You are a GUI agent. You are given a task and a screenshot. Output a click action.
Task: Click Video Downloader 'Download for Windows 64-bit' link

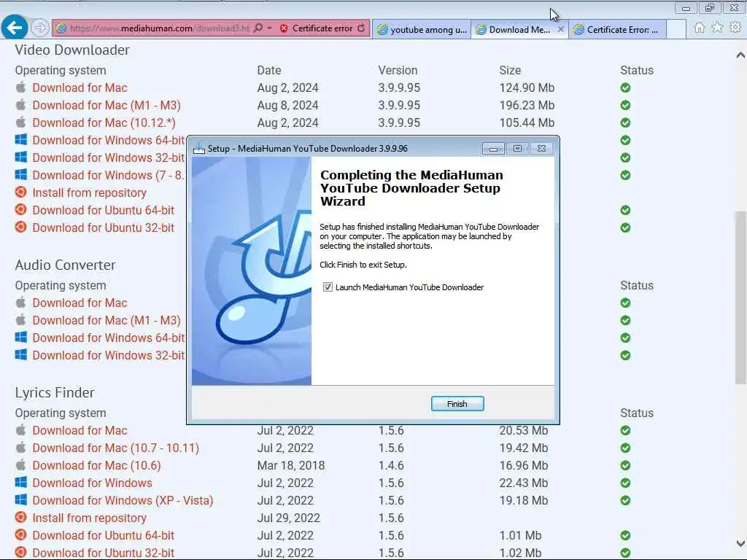109,141
